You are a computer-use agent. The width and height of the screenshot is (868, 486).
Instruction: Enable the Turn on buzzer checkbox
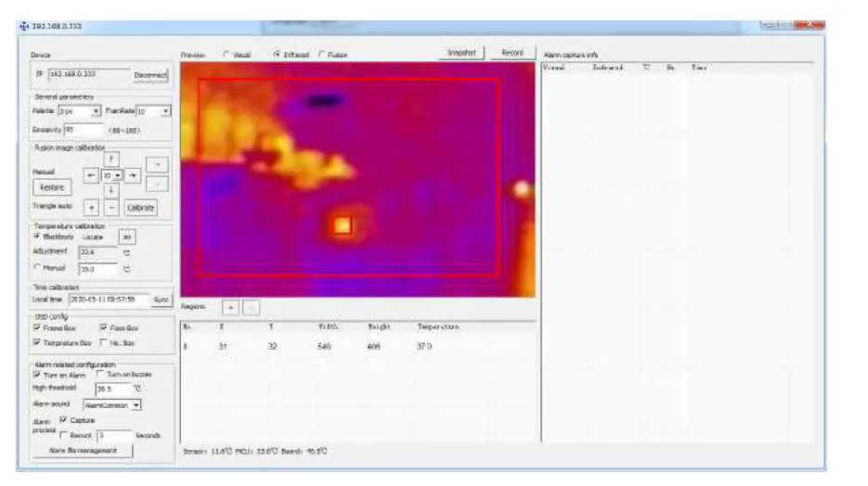[x=101, y=375]
